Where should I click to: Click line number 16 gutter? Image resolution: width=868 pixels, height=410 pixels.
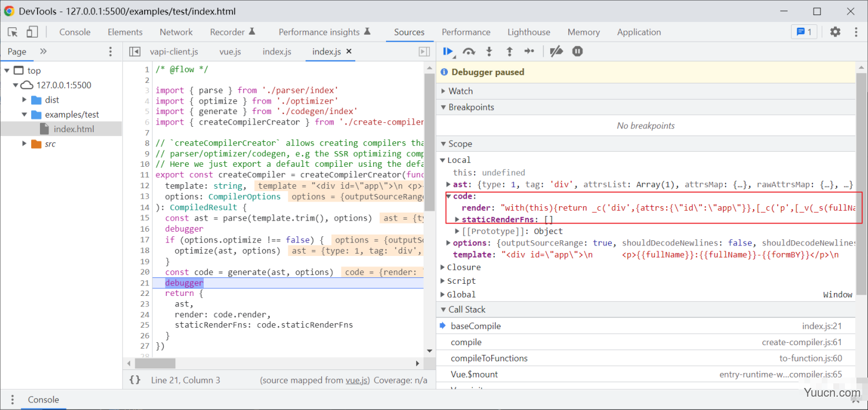coord(145,229)
